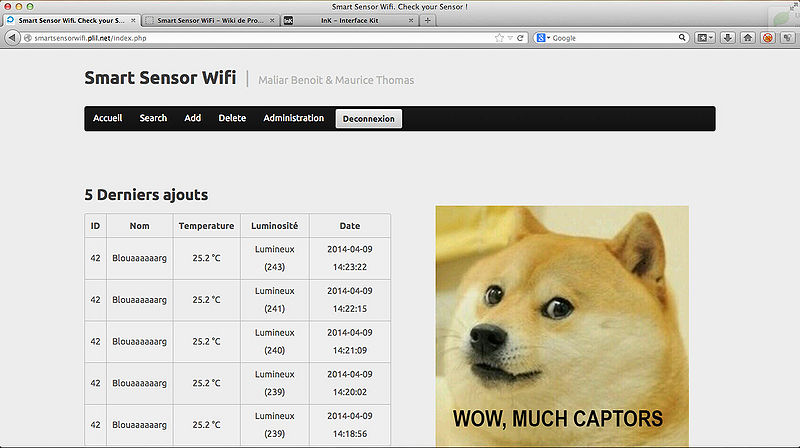Open the Delete page in the navbar

232,118
